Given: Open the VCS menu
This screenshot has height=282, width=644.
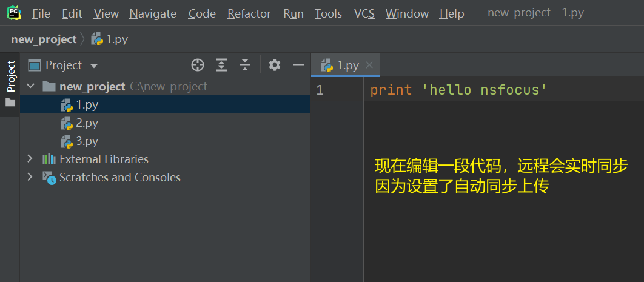Looking at the screenshot, I should pyautogui.click(x=364, y=13).
